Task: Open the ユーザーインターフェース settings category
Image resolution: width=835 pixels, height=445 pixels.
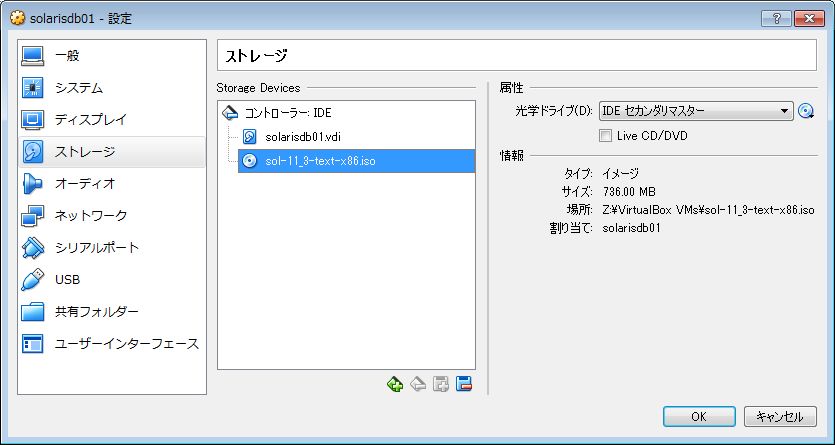Action: click(112, 343)
